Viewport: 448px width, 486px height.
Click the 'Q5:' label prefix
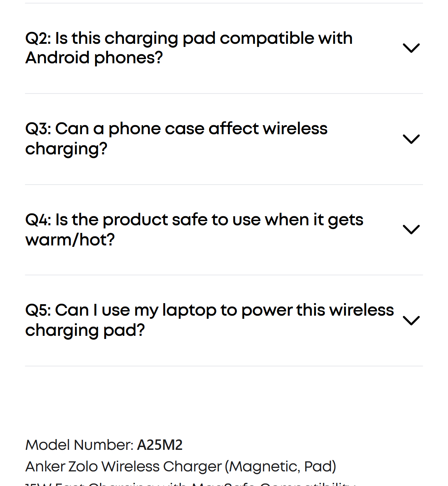(38, 310)
